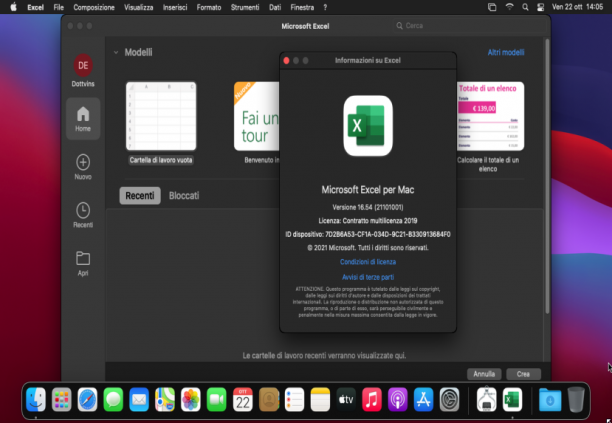The image size is (612, 423).
Task: Open App Store from the dock
Action: click(x=423, y=399)
